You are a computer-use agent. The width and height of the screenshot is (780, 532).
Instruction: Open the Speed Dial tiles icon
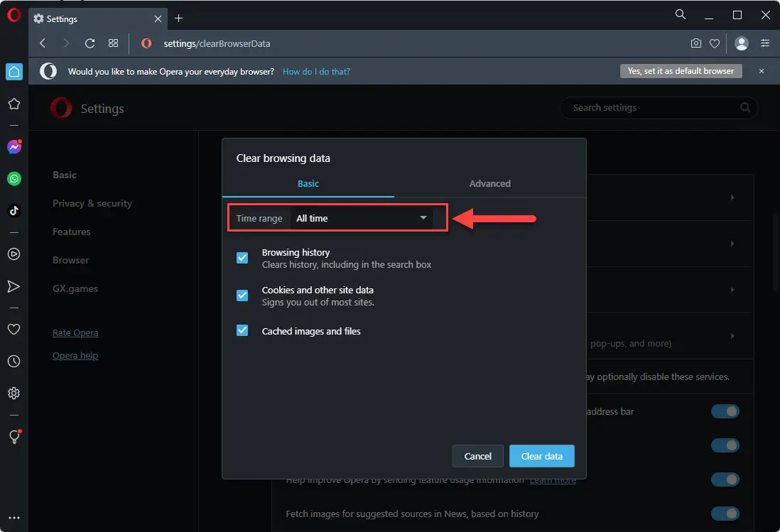coord(114,43)
